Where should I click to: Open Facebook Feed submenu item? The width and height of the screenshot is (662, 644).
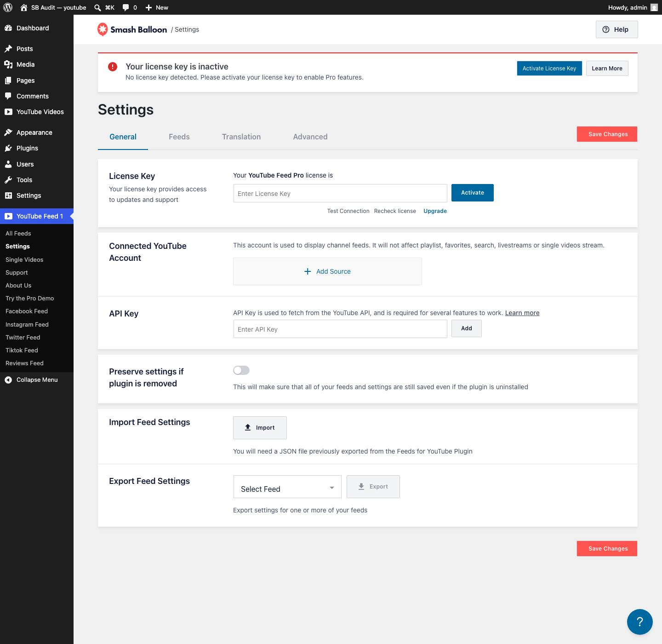(27, 311)
